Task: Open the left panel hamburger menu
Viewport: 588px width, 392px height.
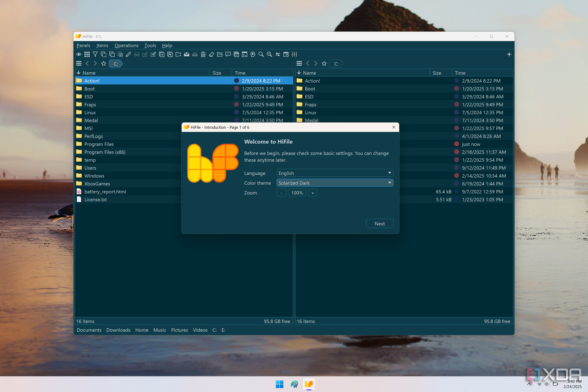Action: pos(79,64)
